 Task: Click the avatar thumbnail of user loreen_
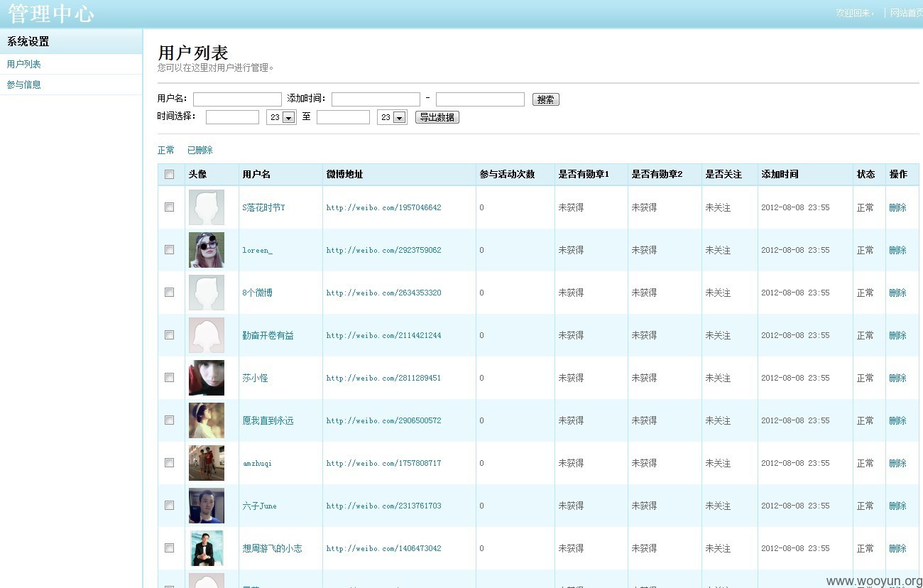(207, 250)
